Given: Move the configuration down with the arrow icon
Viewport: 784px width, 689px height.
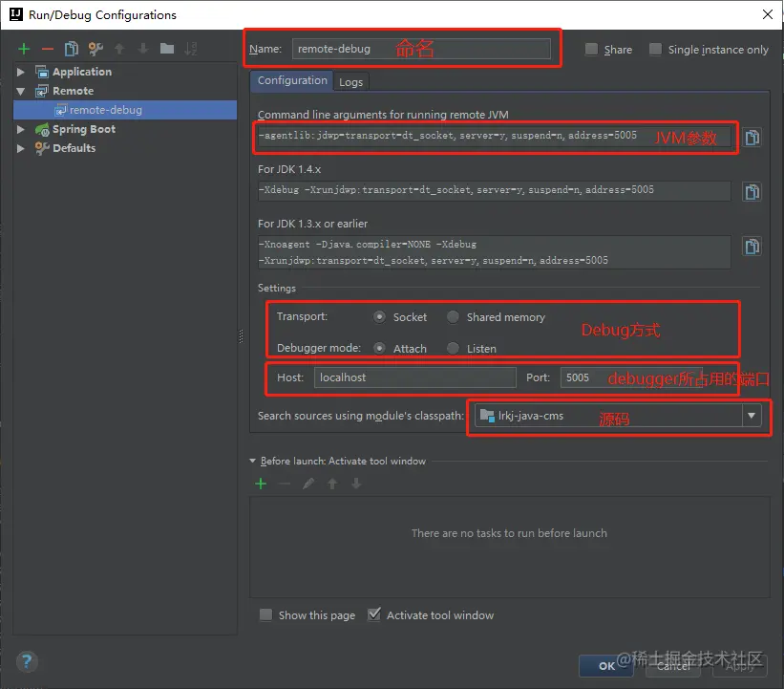Looking at the screenshot, I should [x=143, y=49].
